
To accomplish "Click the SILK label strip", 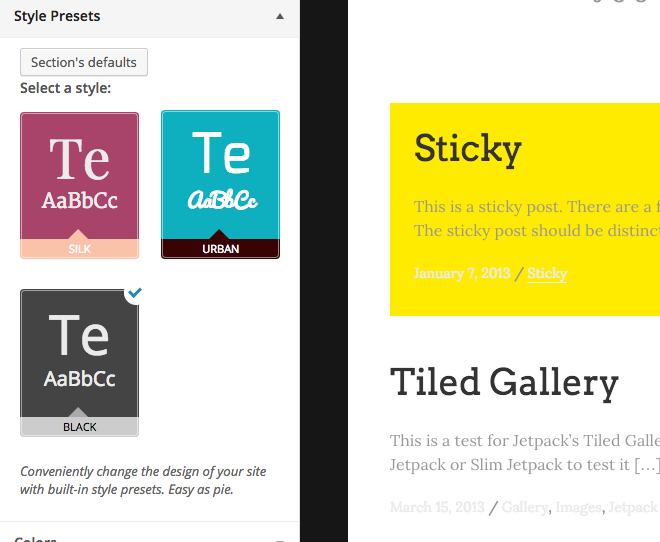I will coord(80,249).
